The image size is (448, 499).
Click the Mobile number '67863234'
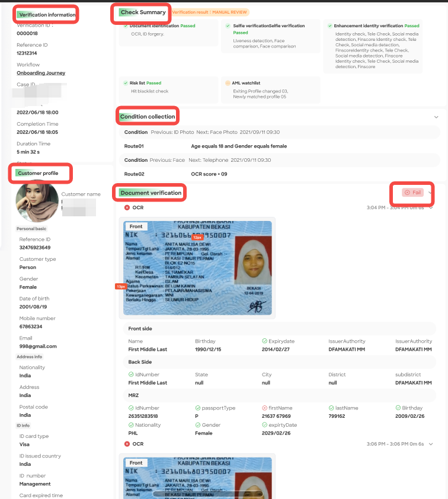(x=31, y=327)
